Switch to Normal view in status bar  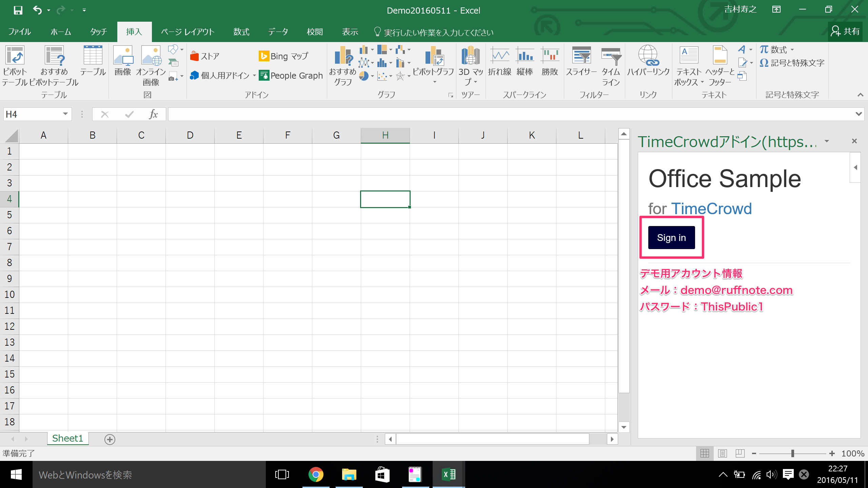pyautogui.click(x=705, y=453)
